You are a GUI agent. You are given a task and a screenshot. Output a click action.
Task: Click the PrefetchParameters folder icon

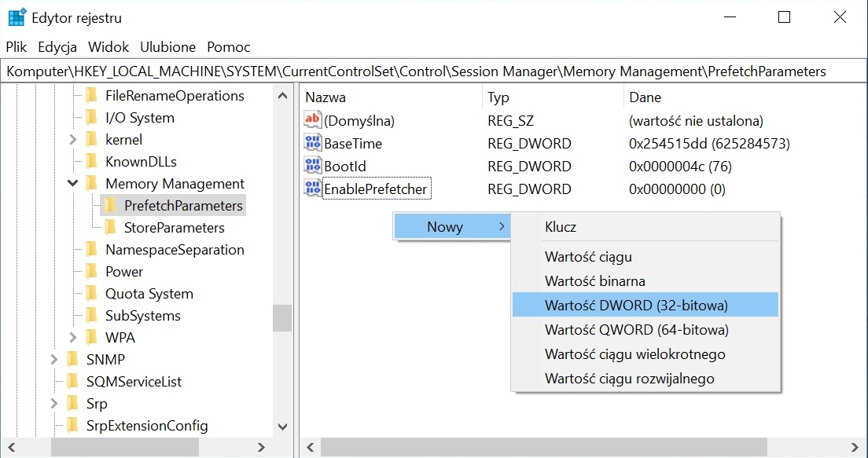coord(111,206)
